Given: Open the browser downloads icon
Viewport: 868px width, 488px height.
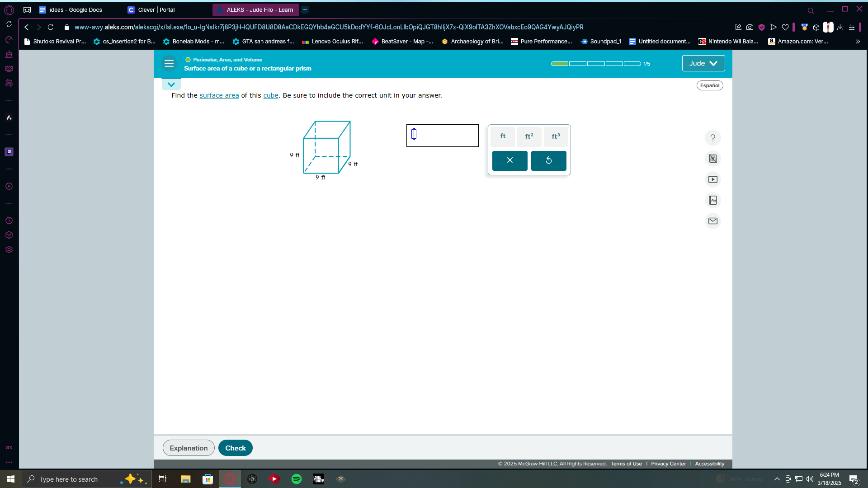Looking at the screenshot, I should pos(840,27).
